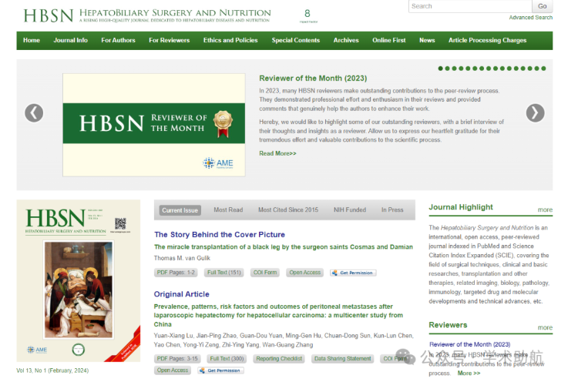Viewport: 578px width, 392px height.
Task: Click the Original Article section heading
Action: point(181,294)
